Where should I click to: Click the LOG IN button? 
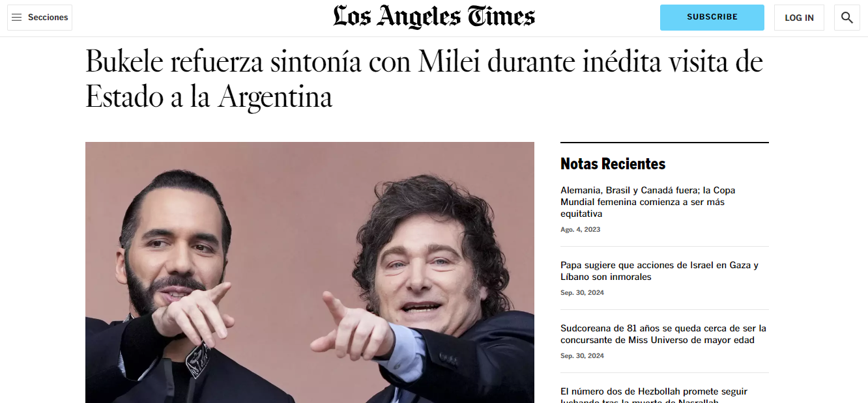pos(799,18)
